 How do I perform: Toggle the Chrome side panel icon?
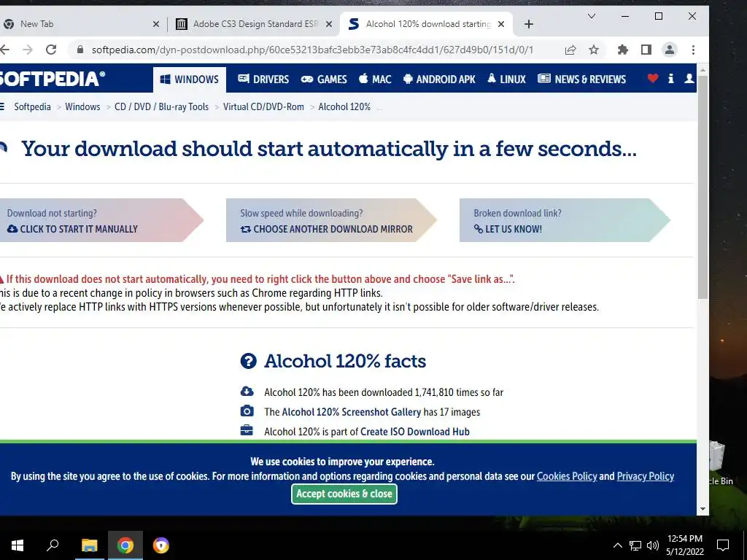pos(646,50)
